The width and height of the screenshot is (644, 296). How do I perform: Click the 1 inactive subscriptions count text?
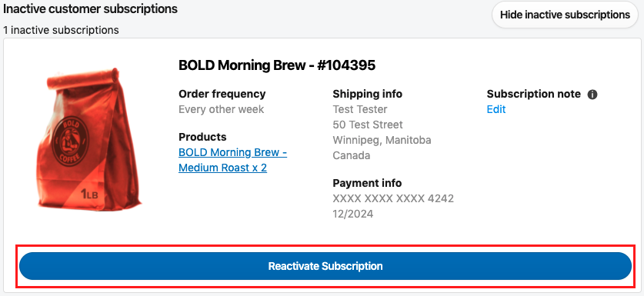click(x=61, y=30)
